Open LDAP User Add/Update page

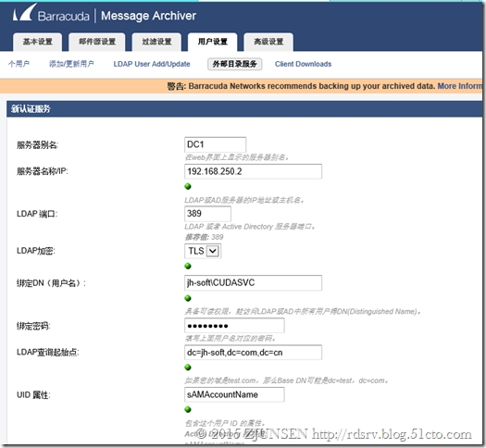(152, 64)
